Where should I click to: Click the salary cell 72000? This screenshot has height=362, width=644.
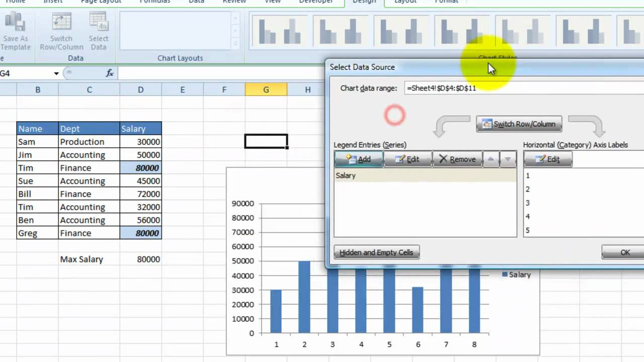coord(140,194)
